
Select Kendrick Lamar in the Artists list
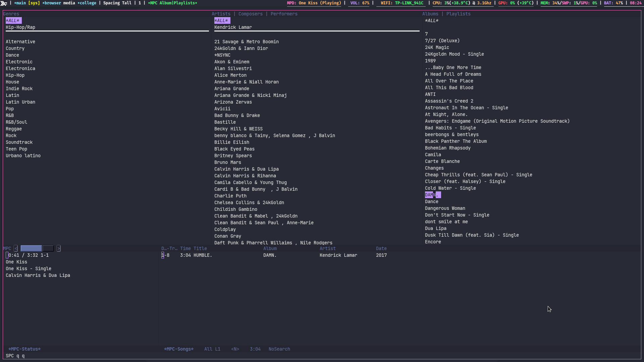click(233, 27)
